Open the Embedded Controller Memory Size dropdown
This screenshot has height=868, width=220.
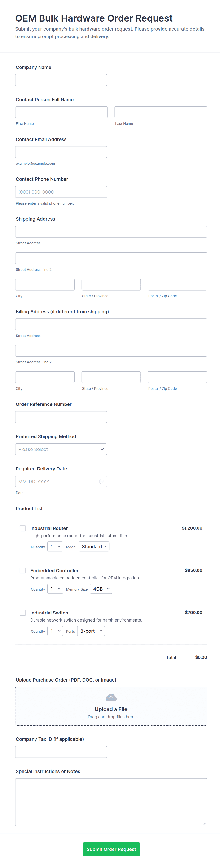(101, 589)
